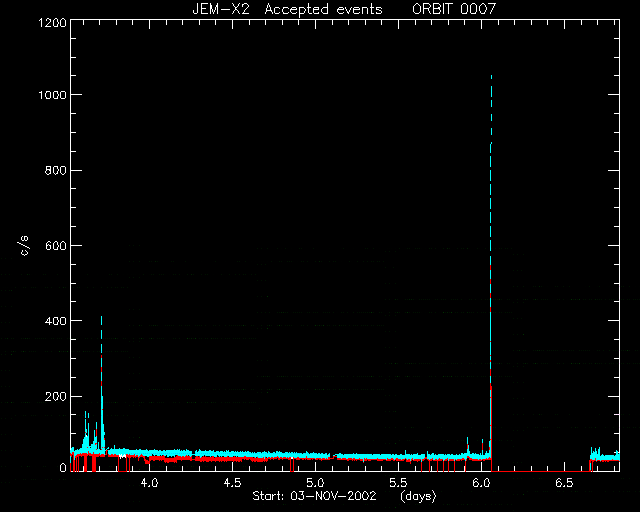Click the Start: 03-NOV-2002 axis label
640x512 pixels.
click(x=314, y=496)
